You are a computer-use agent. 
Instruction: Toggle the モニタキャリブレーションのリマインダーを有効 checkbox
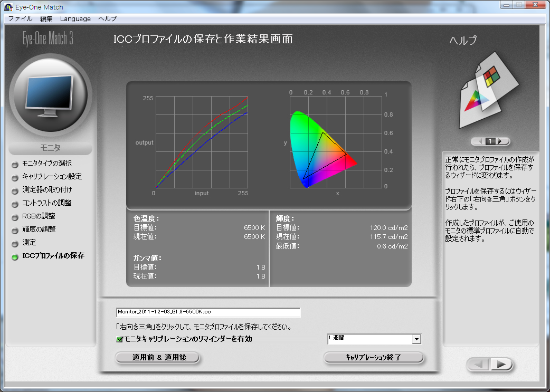pos(120,339)
